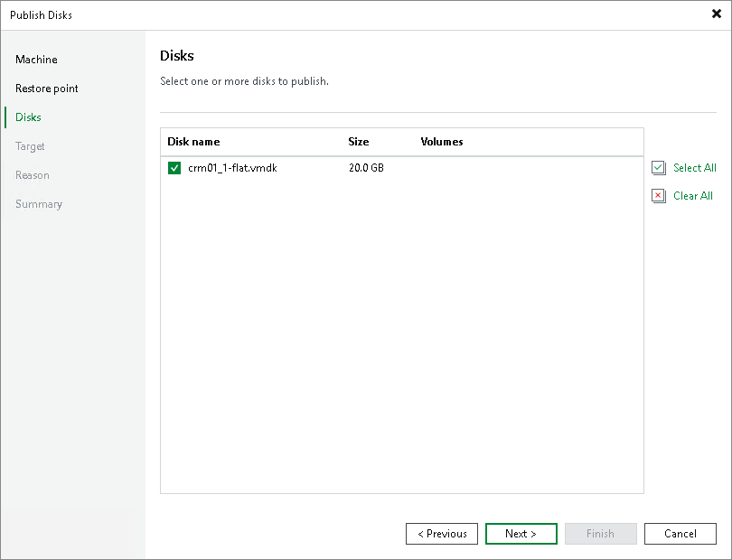The image size is (732, 560).
Task: Click the Next button
Action: 521,534
